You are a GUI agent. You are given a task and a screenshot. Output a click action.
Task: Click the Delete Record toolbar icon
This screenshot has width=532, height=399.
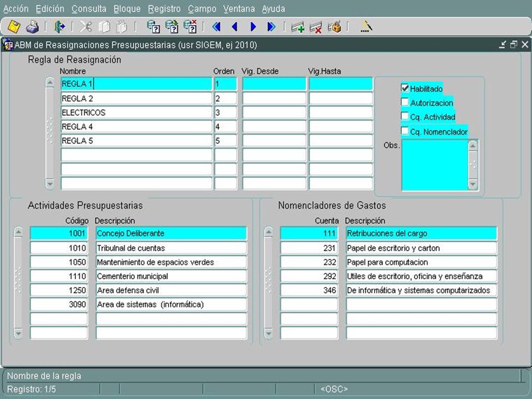tap(316, 27)
